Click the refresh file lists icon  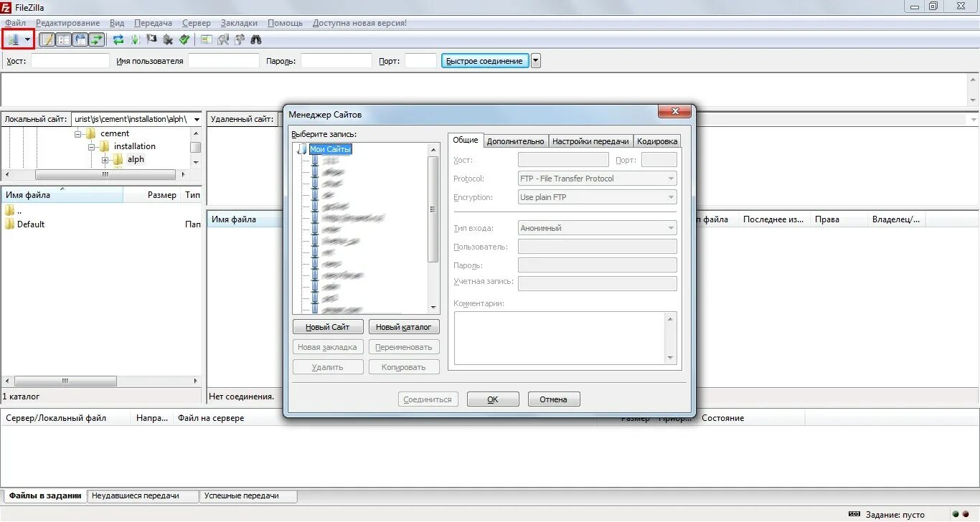[x=118, y=39]
